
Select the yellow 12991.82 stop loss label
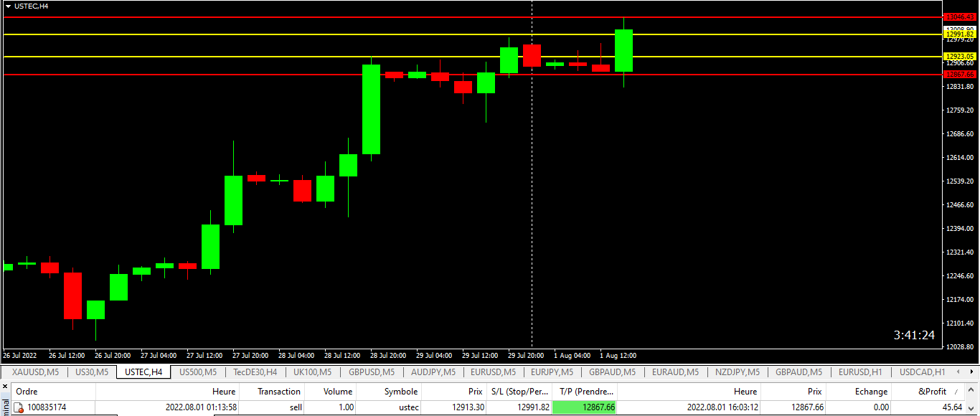[x=960, y=34]
